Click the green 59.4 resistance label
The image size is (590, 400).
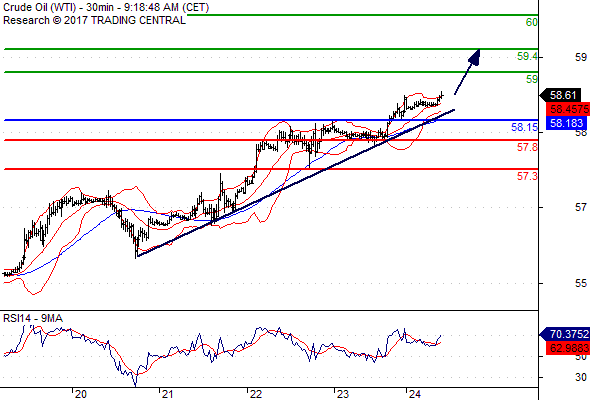point(527,56)
